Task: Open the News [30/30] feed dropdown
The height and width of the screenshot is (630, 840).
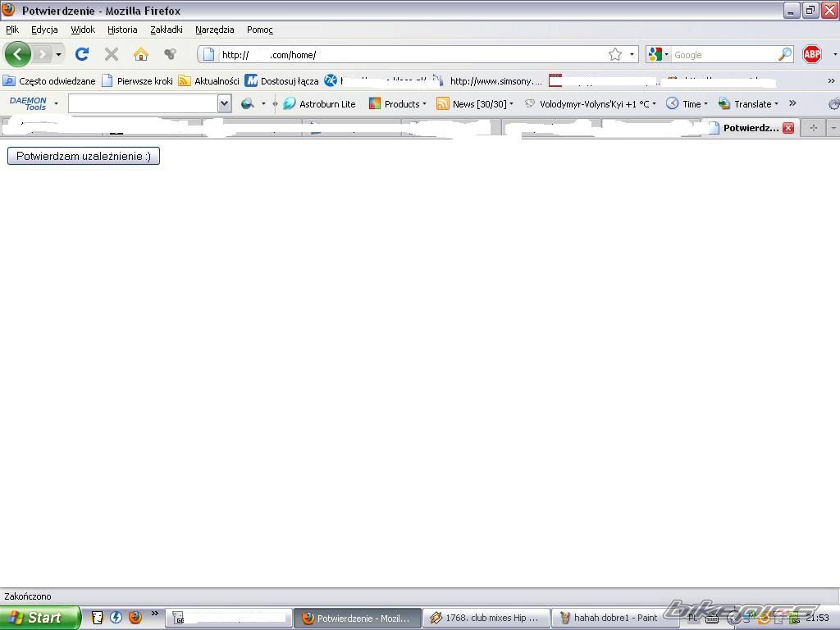Action: pyautogui.click(x=475, y=104)
